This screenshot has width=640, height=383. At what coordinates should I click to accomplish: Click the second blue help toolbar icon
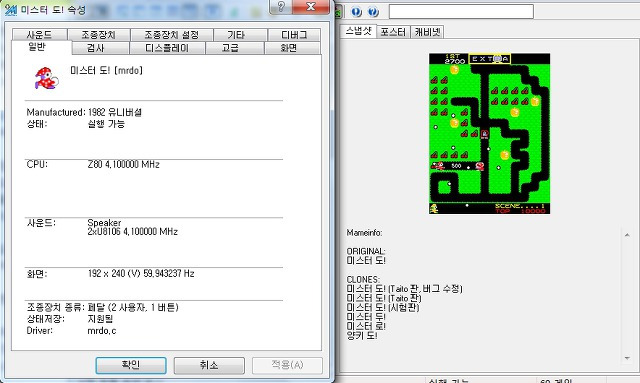coord(373,11)
